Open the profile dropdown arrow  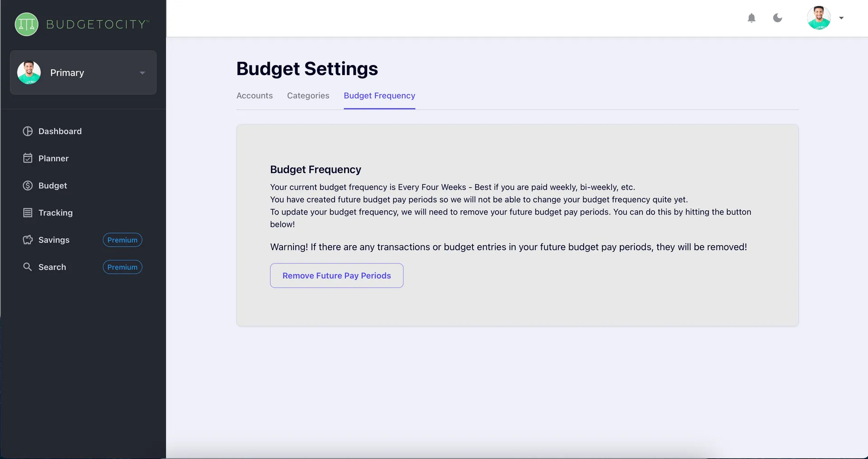842,18
